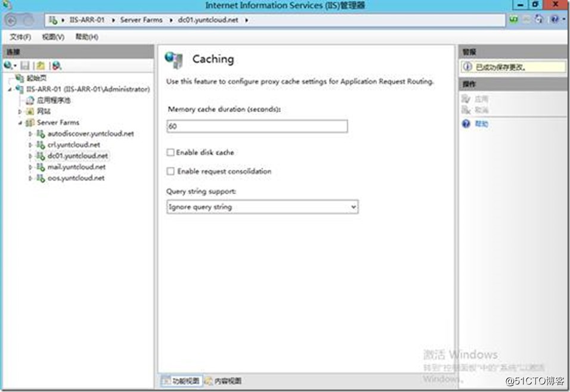This screenshot has width=570, height=392.
Task: Click the Delete connection icon
Action: tap(57, 66)
